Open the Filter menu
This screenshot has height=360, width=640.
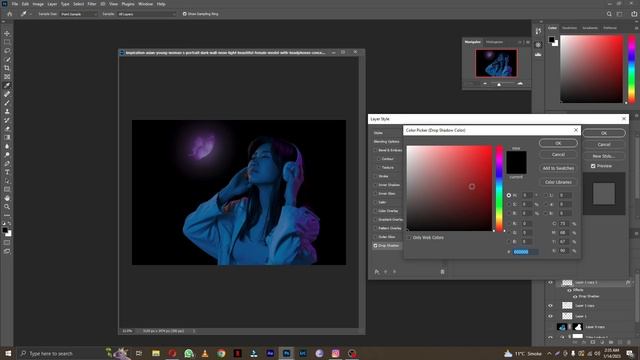tap(92, 4)
